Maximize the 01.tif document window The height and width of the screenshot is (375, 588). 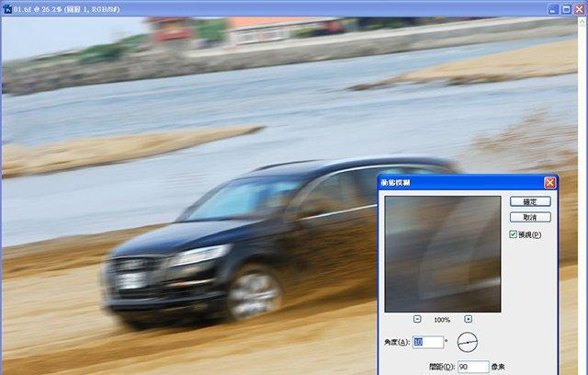pyautogui.click(x=566, y=9)
